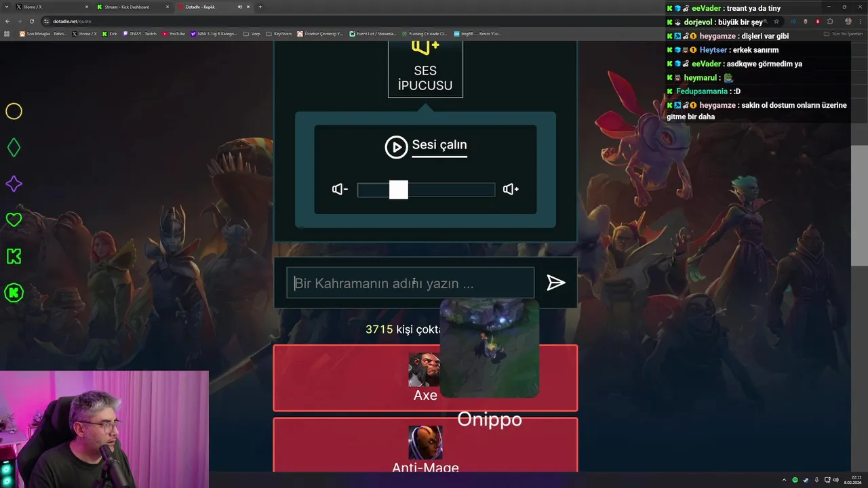
Task: Open the Spotify tray icon
Action: [x=795, y=480]
